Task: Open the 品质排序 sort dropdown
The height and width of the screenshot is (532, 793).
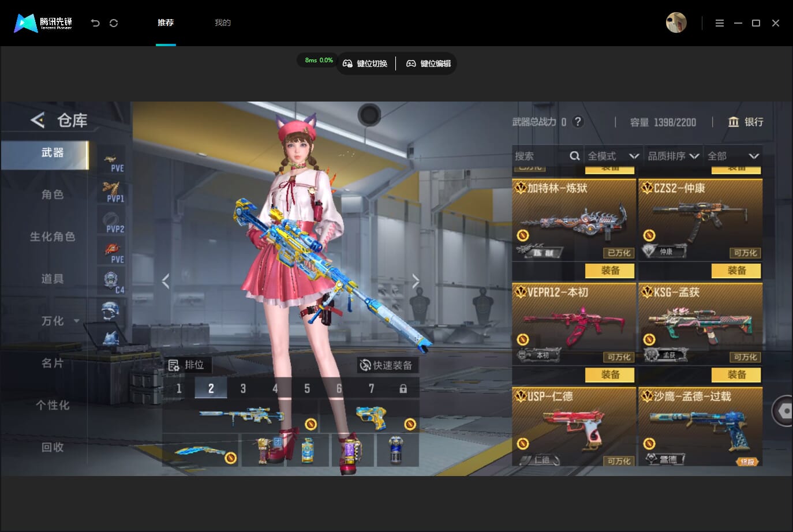Action: (674, 156)
